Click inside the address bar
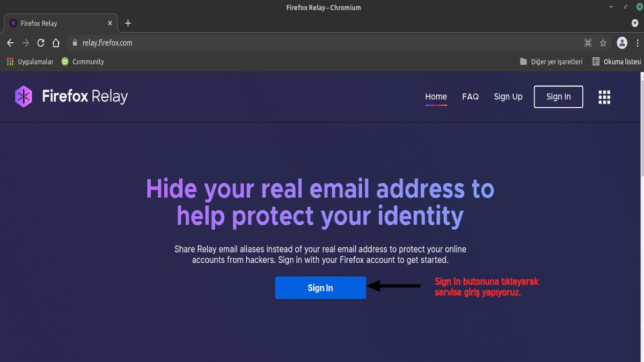 (215, 42)
